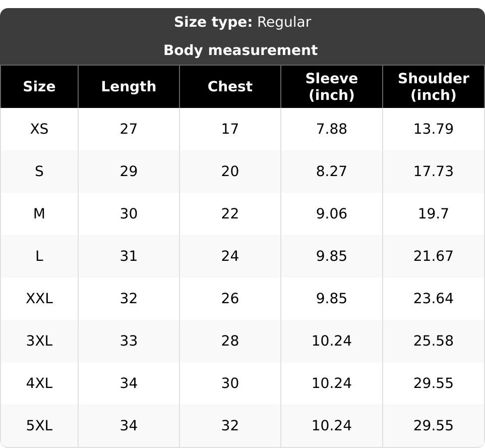Select the XXL size row label
This screenshot has height=448, width=485.
(39, 299)
